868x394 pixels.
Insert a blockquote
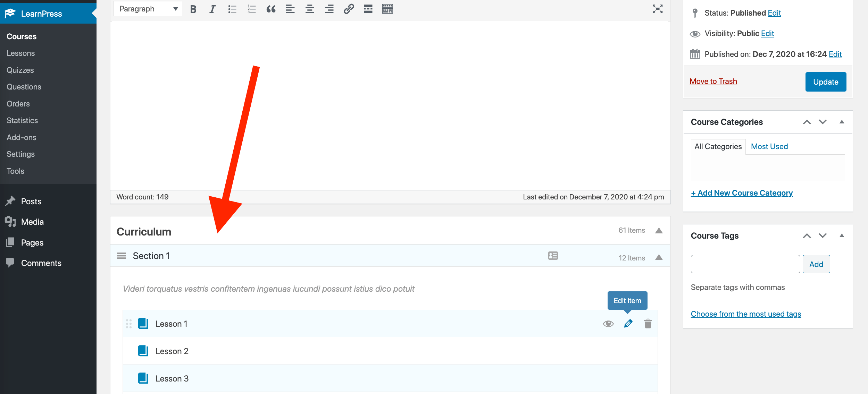click(x=271, y=9)
